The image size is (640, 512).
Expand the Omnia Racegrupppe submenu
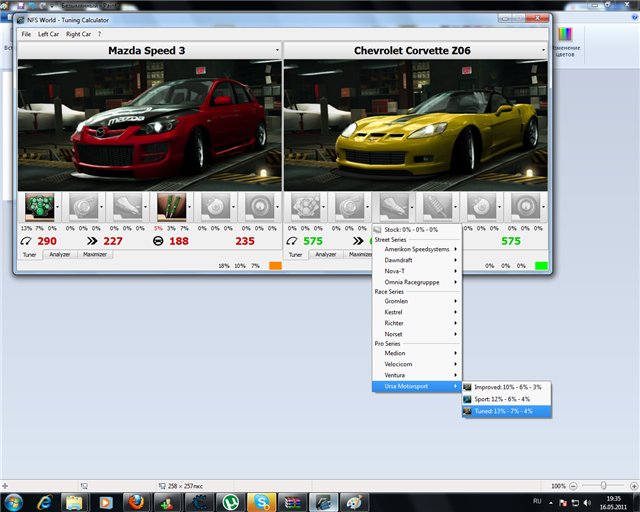[417, 282]
